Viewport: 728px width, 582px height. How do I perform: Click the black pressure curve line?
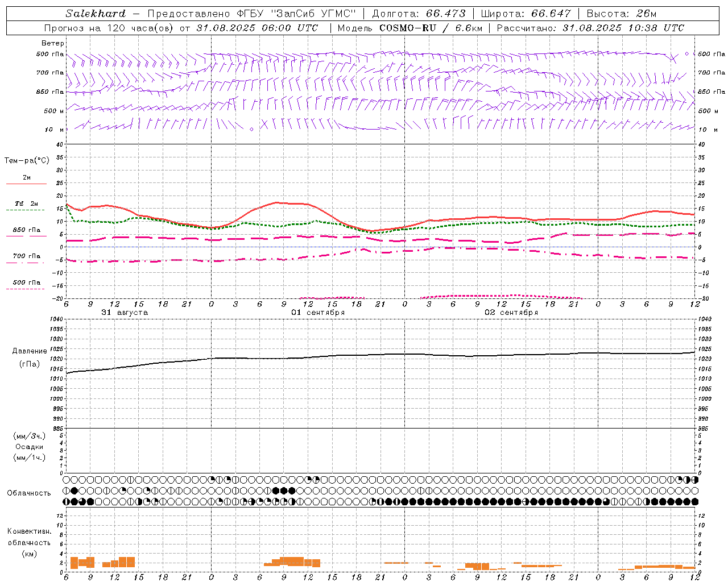pyautogui.click(x=380, y=355)
